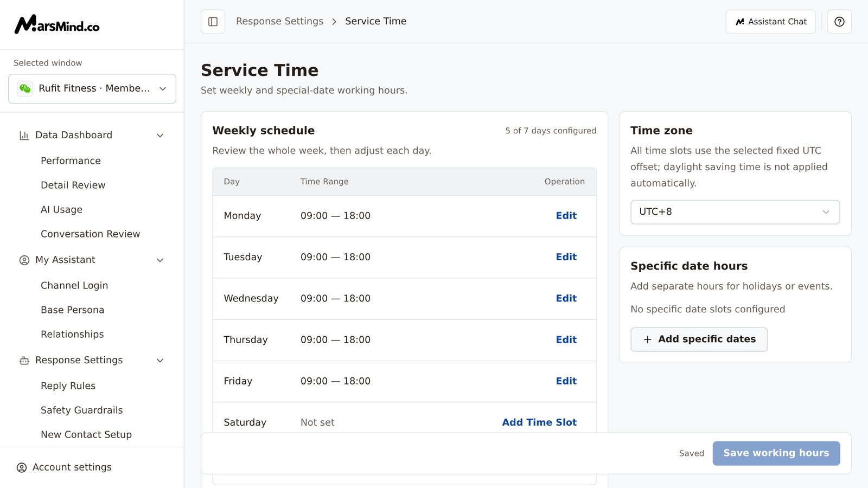868x488 pixels.
Task: Edit Friday working hours
Action: point(566,381)
